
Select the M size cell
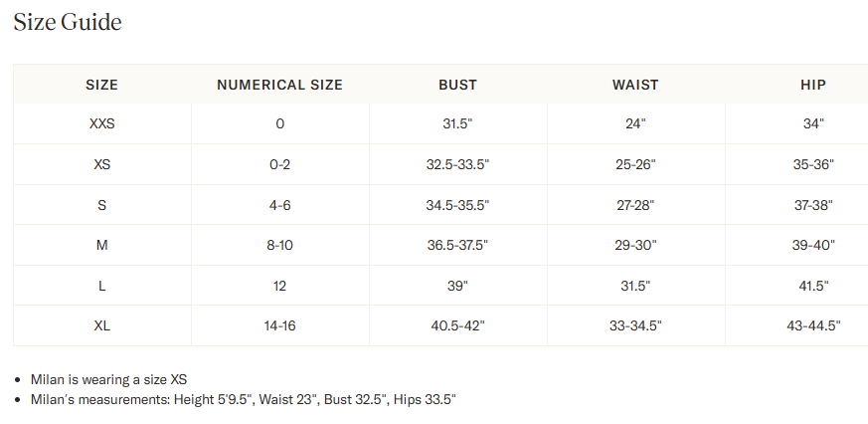pyautogui.click(x=101, y=245)
